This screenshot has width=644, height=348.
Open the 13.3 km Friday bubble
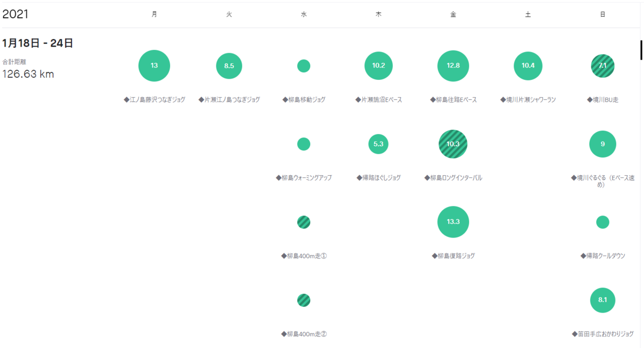click(453, 222)
